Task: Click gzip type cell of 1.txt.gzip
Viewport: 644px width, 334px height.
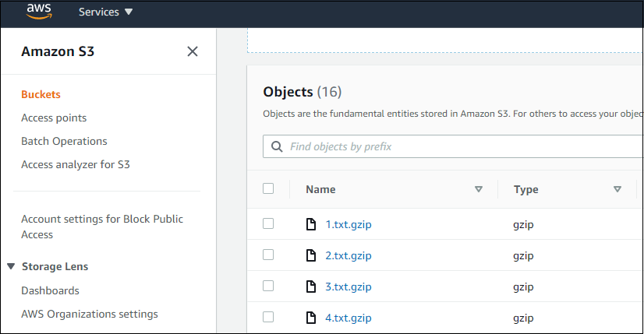Action: pos(523,225)
